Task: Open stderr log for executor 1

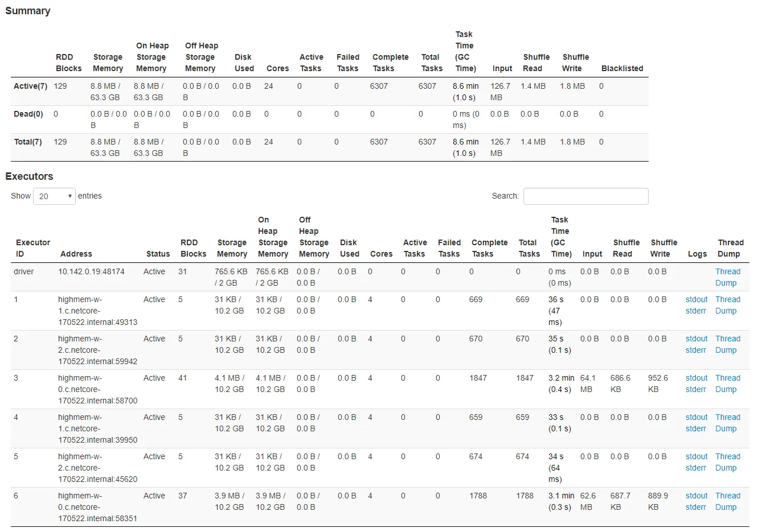Action: point(696,311)
